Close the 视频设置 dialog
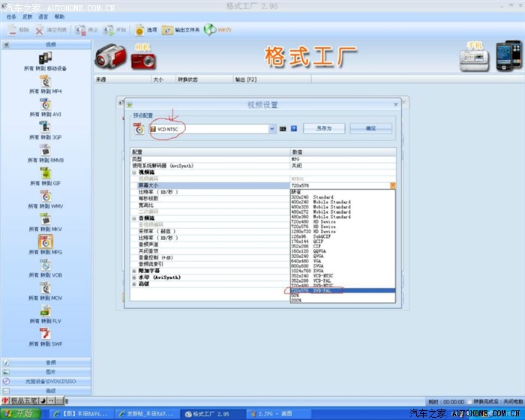Screen dimensions: 525x420 click(396, 105)
